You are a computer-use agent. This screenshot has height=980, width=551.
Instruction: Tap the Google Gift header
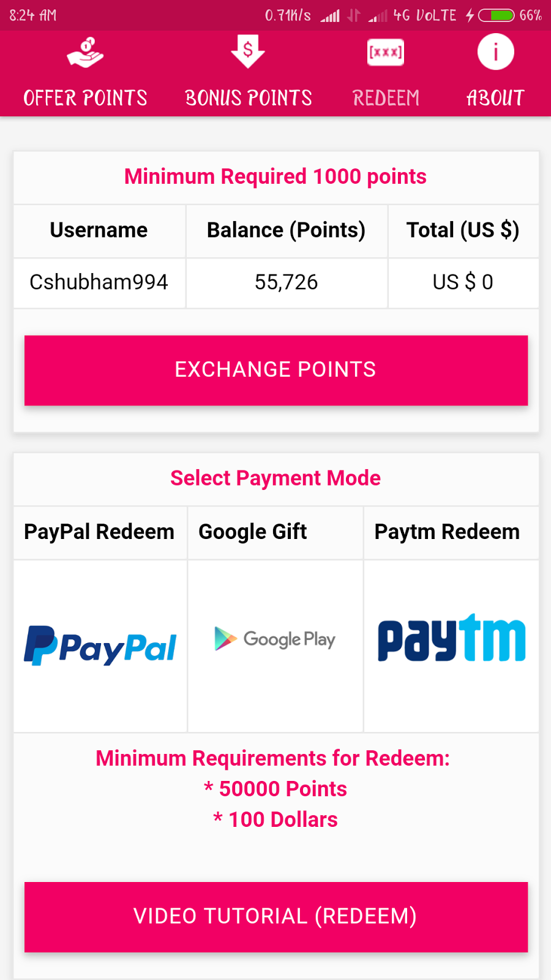(253, 532)
